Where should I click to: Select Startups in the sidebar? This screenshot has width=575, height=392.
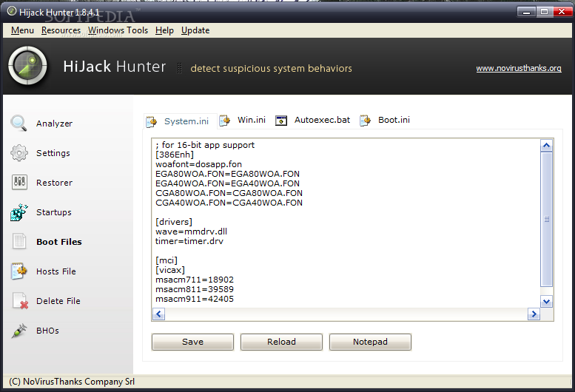tap(54, 212)
